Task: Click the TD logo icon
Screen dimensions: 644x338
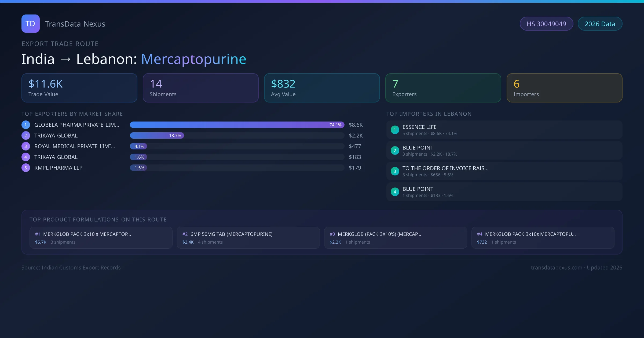Action: 30,24
